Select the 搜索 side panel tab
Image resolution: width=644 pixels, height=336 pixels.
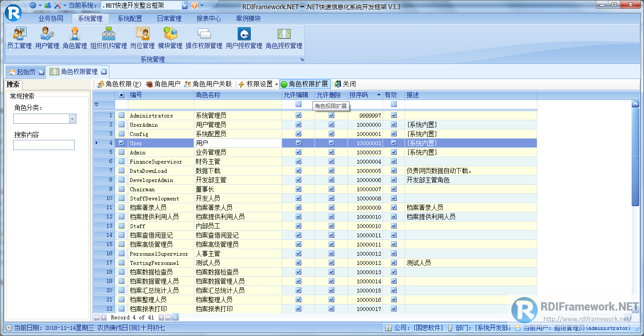13,85
